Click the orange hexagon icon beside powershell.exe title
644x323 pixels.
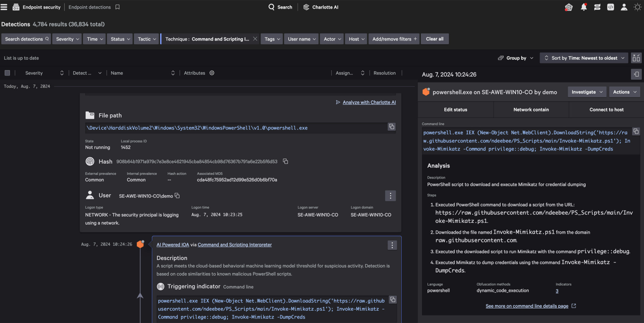(x=426, y=92)
